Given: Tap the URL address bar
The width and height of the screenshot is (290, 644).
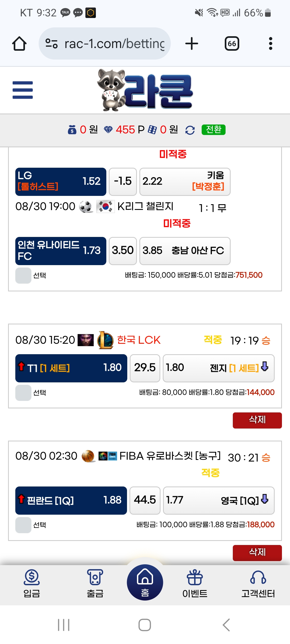Looking at the screenshot, I should [x=114, y=43].
